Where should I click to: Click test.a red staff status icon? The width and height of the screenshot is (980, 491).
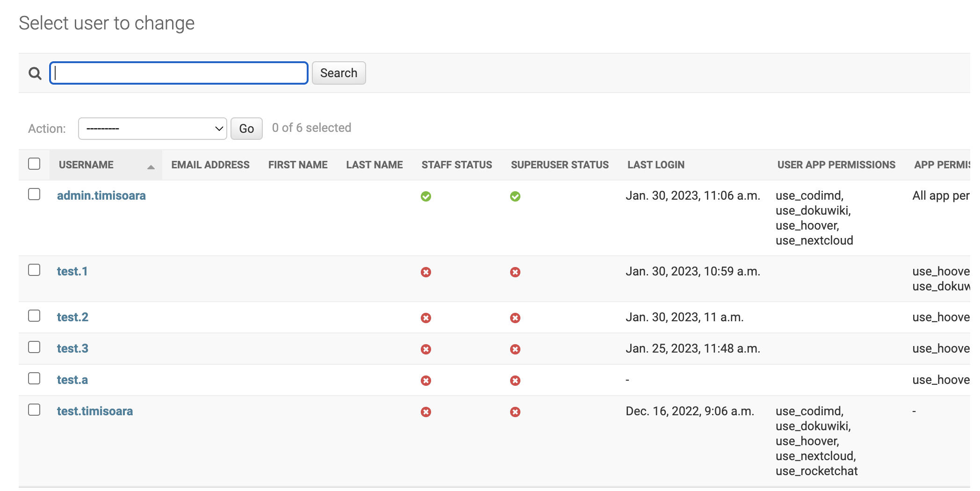[425, 381]
